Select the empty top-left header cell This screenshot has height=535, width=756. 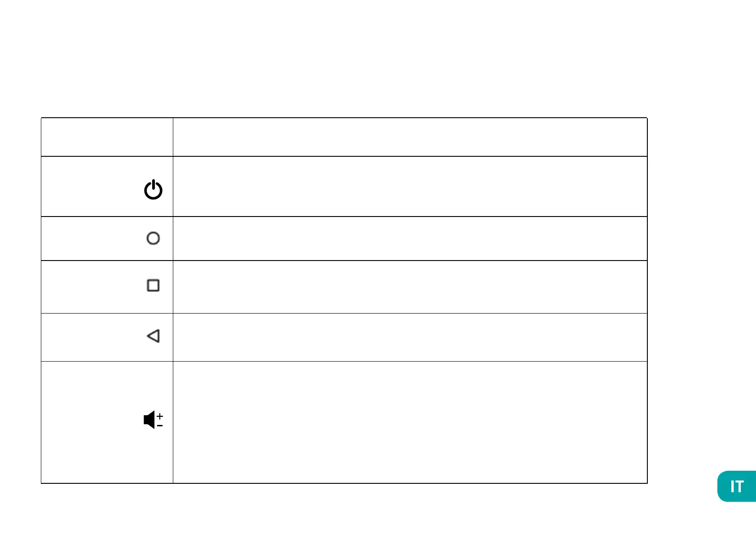coord(107,137)
